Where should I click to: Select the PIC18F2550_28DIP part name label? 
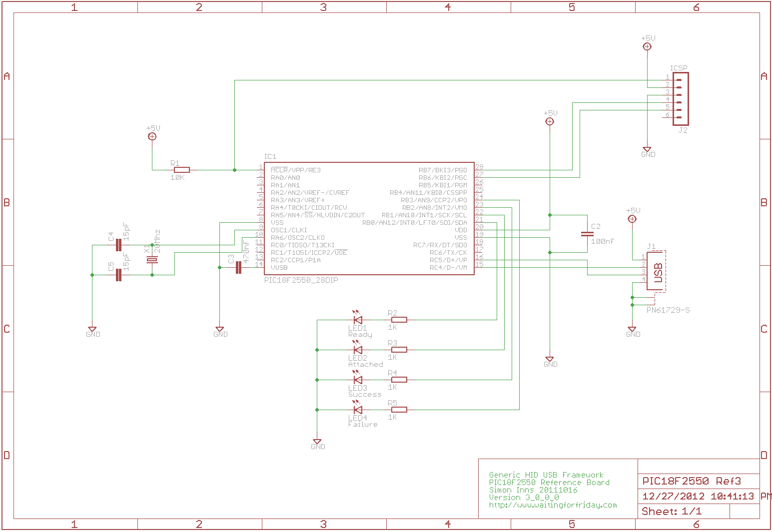tap(301, 280)
